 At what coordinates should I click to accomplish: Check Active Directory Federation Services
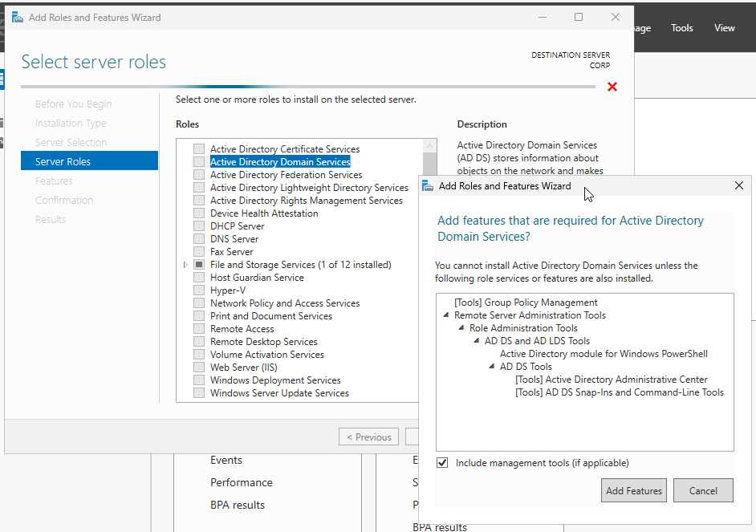pos(199,174)
